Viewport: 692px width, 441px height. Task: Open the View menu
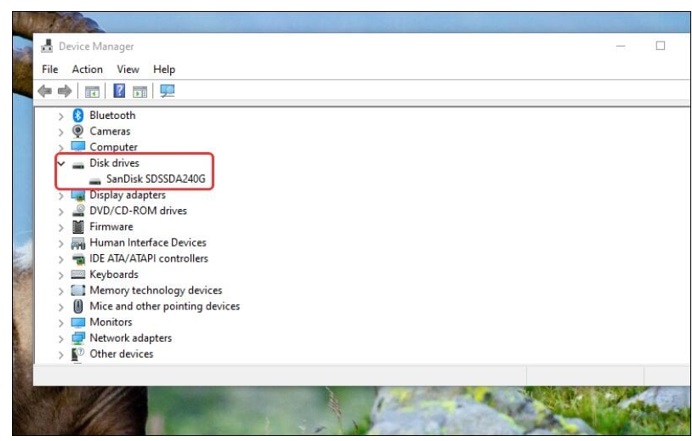click(128, 69)
